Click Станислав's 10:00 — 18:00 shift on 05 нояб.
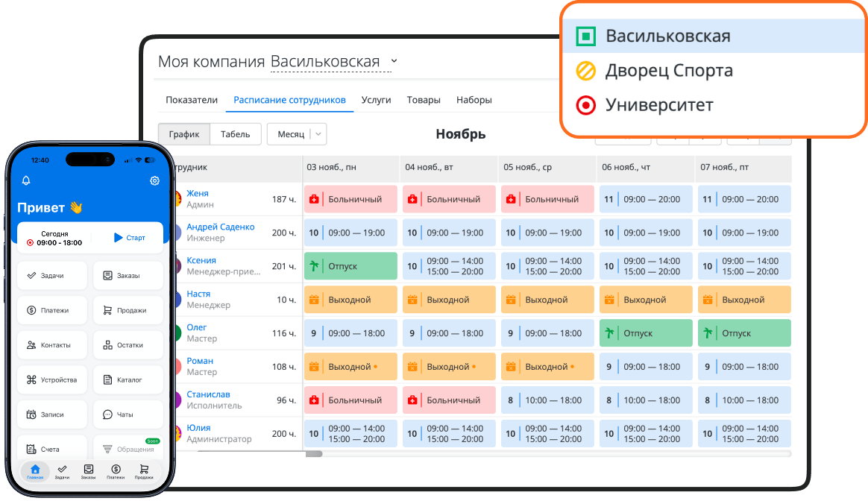This screenshot has width=868, height=501. 547,400
